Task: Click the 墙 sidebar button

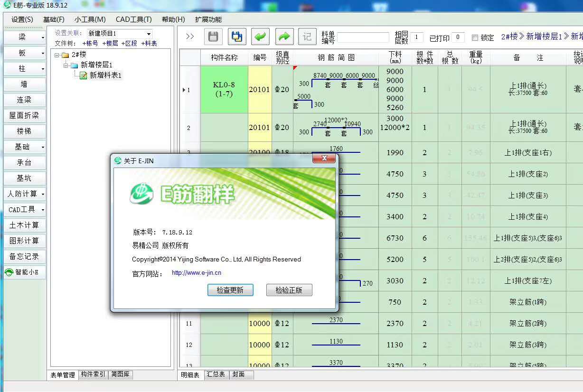Action: (25, 84)
